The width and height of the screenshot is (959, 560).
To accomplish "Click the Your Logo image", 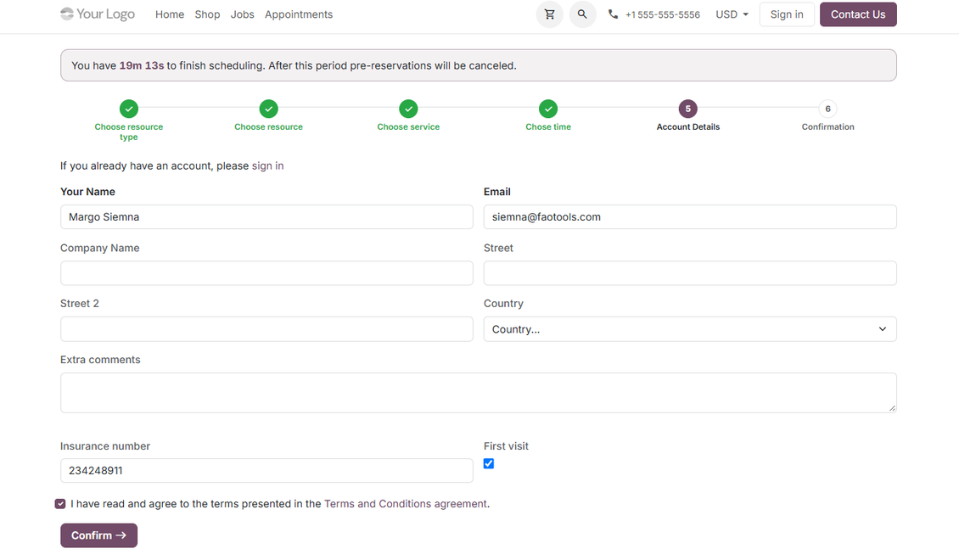I will pyautogui.click(x=98, y=14).
